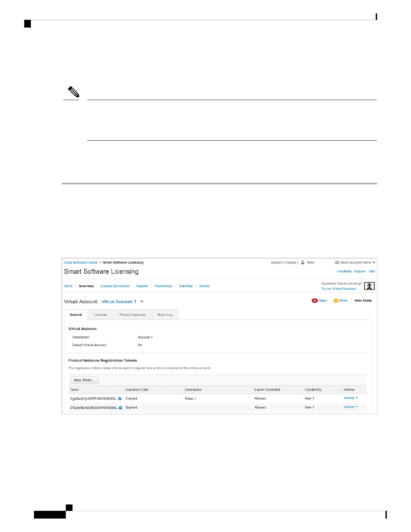Screen dimensions: 411x532
Task: Open Satellites menu item
Action: [x=186, y=286]
